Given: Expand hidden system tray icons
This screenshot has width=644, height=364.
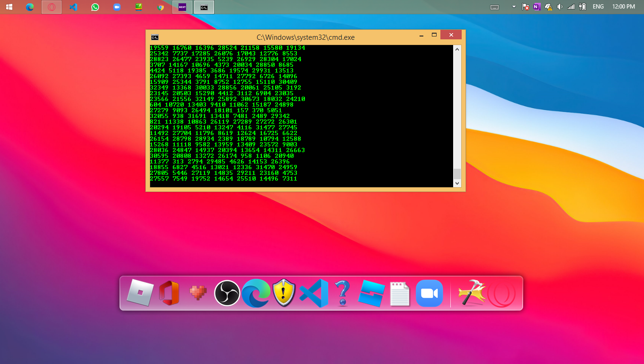Looking at the screenshot, I should 513,7.
